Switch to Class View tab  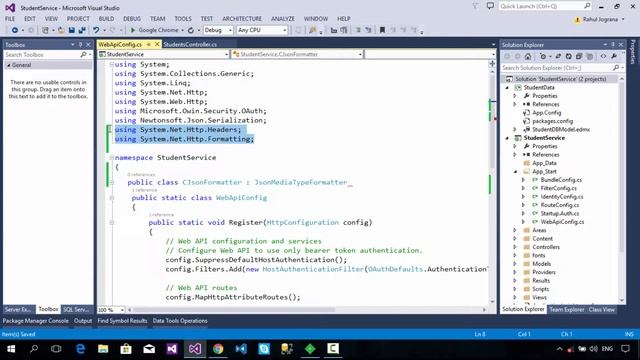click(602, 310)
